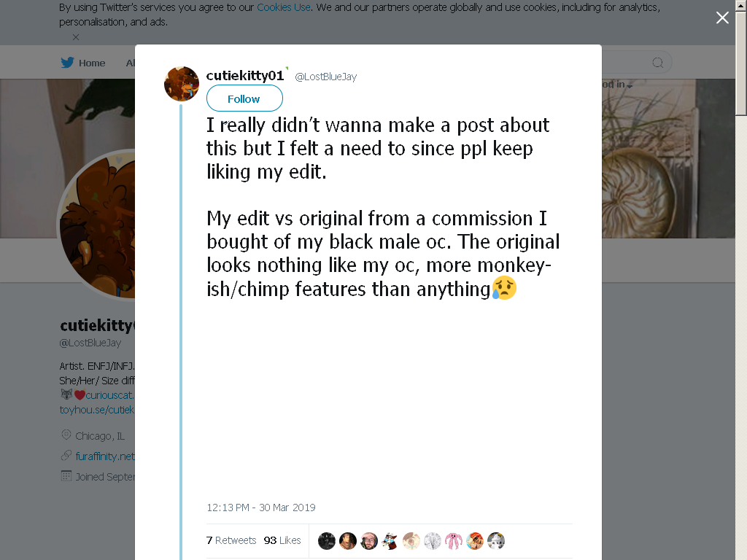Follow cutiekitty01 with the Follow button
This screenshot has height=560, width=747.
(244, 98)
